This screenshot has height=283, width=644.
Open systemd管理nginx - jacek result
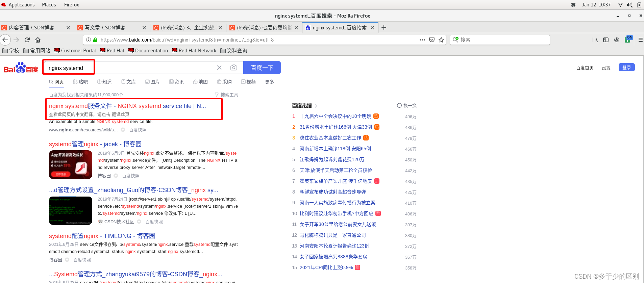[95, 144]
